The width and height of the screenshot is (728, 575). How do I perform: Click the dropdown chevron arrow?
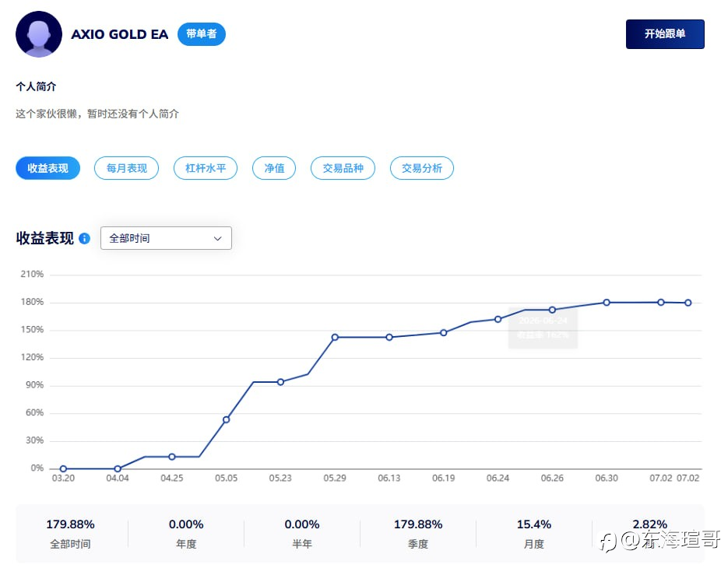(217, 239)
